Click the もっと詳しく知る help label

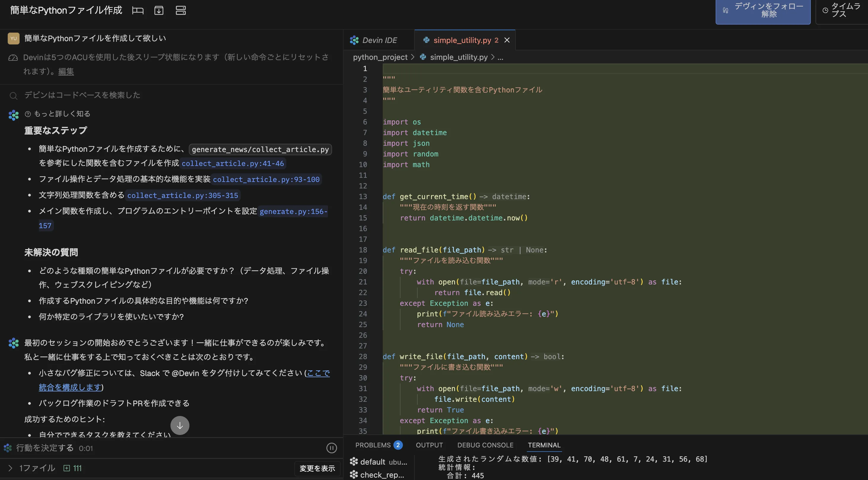tap(62, 114)
